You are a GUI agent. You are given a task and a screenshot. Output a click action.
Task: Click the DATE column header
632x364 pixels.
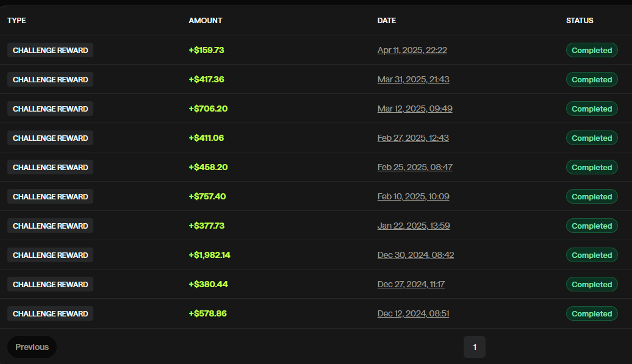point(387,21)
